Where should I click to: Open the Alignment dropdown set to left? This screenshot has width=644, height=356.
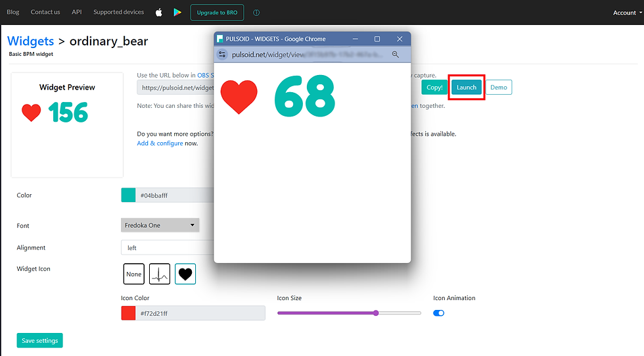point(168,247)
